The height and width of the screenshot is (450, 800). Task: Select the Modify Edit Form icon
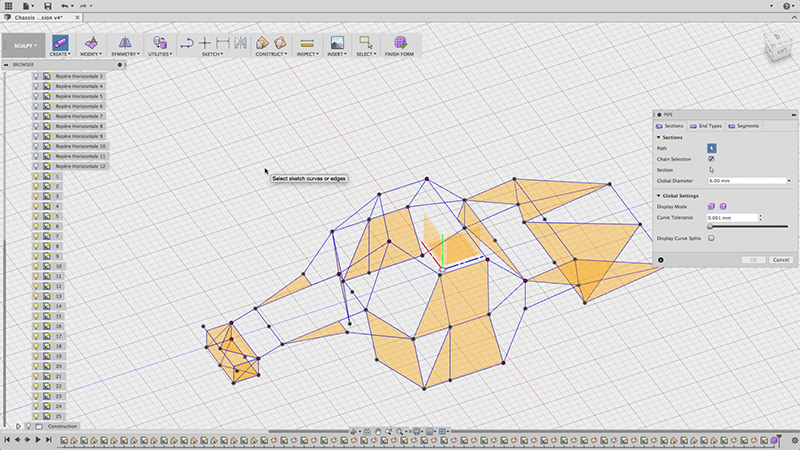92,42
